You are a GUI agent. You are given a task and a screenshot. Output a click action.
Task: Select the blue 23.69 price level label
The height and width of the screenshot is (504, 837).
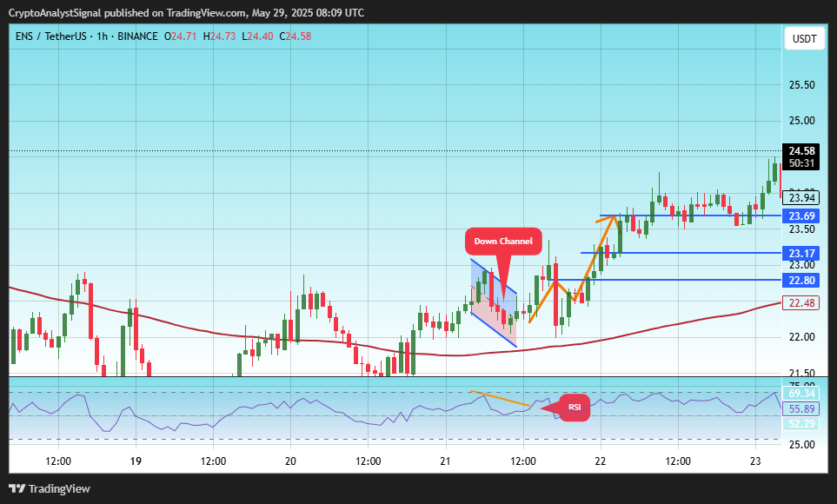[x=801, y=216]
